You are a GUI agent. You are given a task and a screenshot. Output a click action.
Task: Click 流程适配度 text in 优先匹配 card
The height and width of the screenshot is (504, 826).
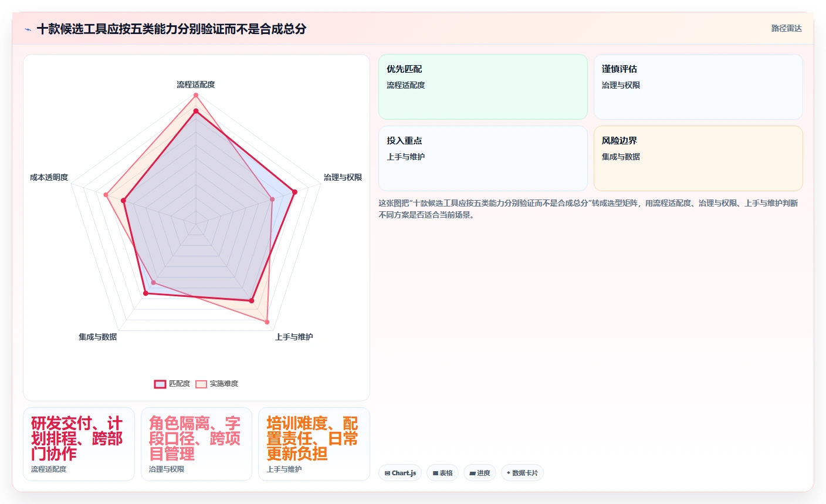(406, 85)
